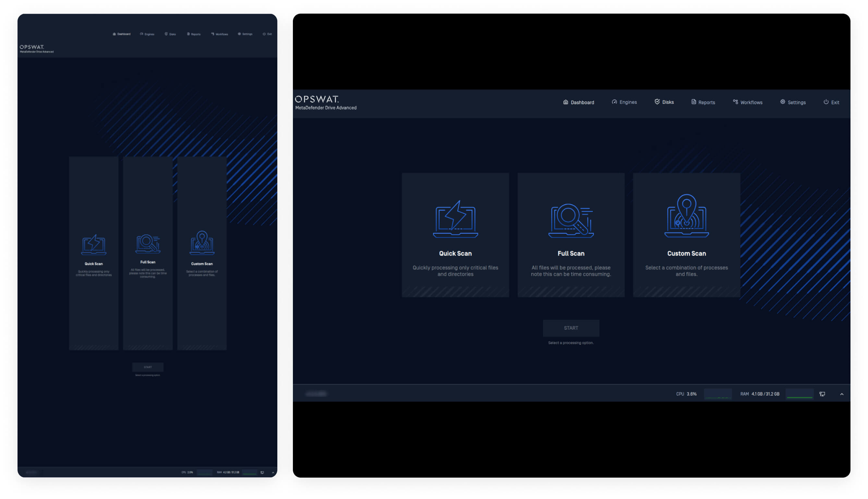
Task: Go to Disks in the wide window
Action: click(x=664, y=102)
